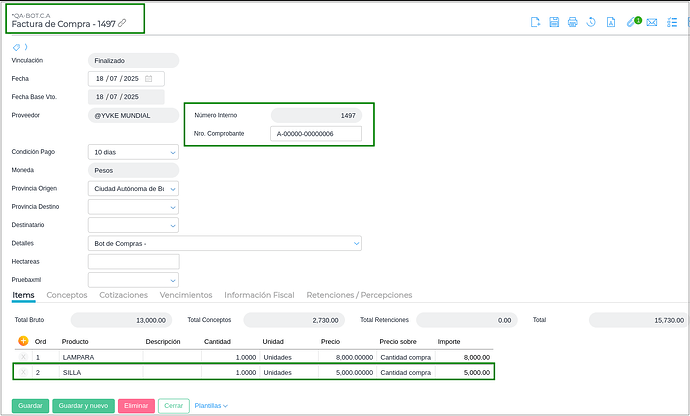Open the Información Fiscal tab

pos(259,295)
